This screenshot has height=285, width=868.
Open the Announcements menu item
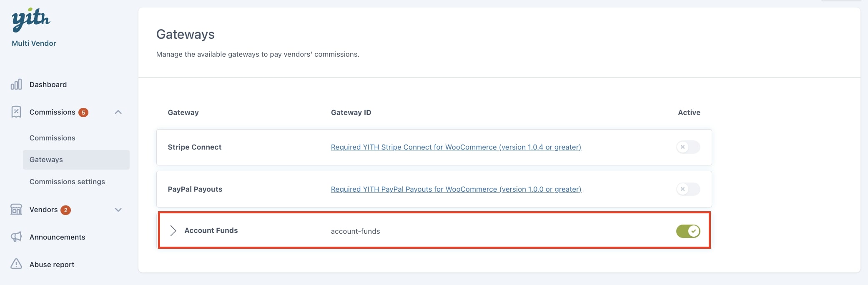(x=57, y=237)
